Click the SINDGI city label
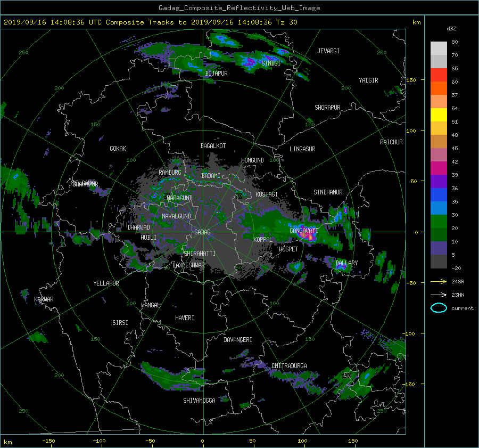The image size is (479, 448). (x=271, y=63)
